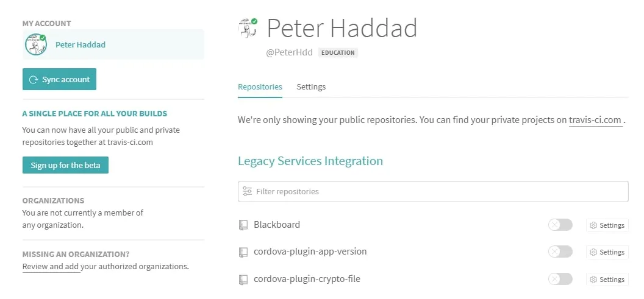Click the sync arrow icon on Sync account
This screenshot has width=644, height=299.
(34, 80)
